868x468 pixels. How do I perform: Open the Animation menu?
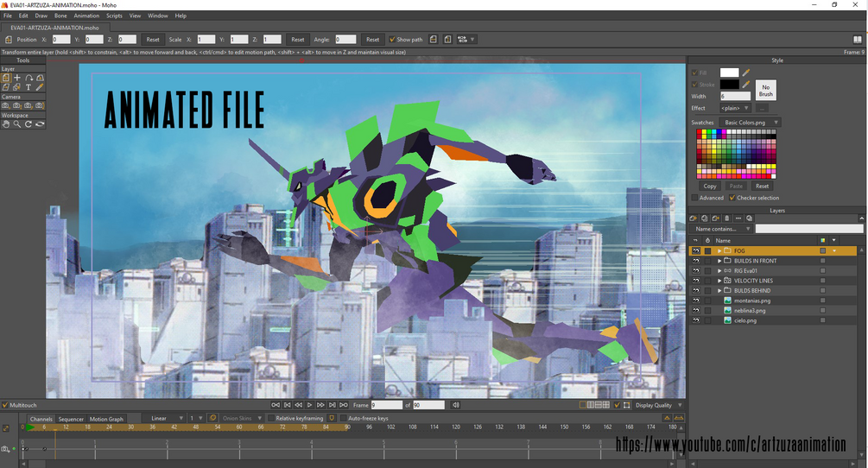pos(86,16)
